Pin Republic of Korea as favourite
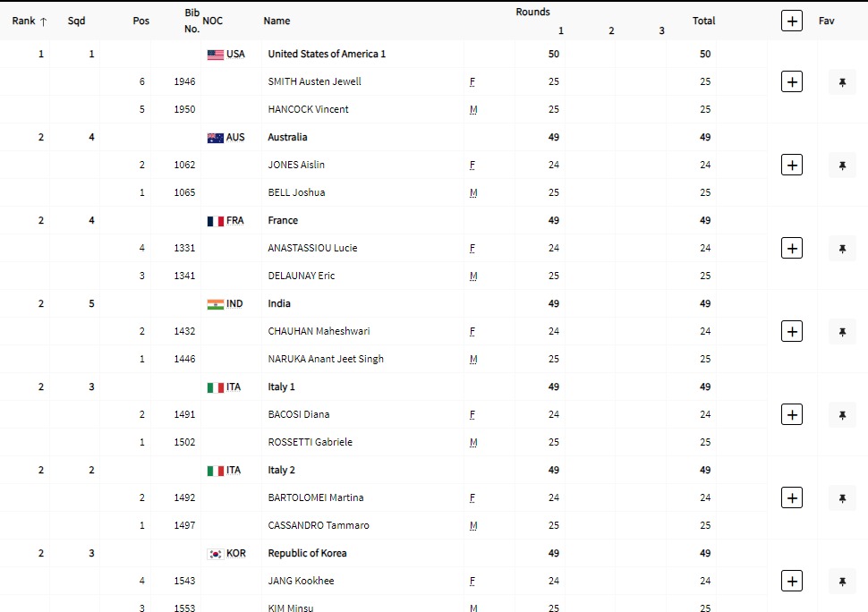Image resolution: width=868 pixels, height=612 pixels. click(842, 581)
